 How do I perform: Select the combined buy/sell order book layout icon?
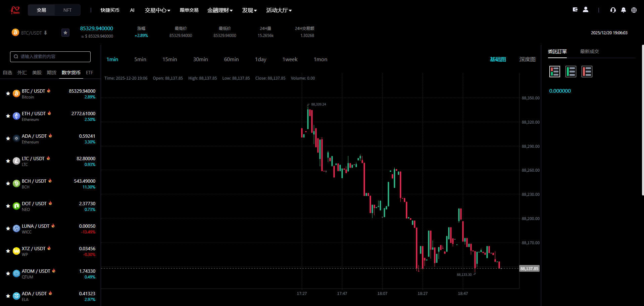554,71
